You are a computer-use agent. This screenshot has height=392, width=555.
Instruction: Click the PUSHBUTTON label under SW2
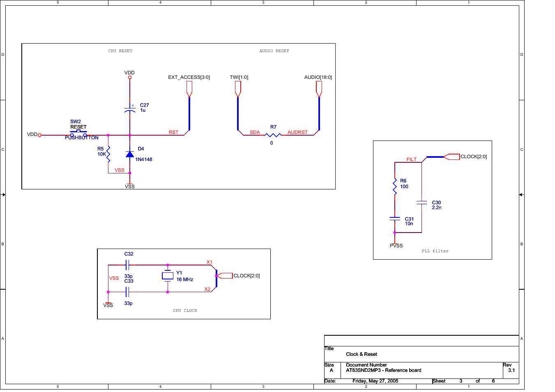(x=82, y=138)
